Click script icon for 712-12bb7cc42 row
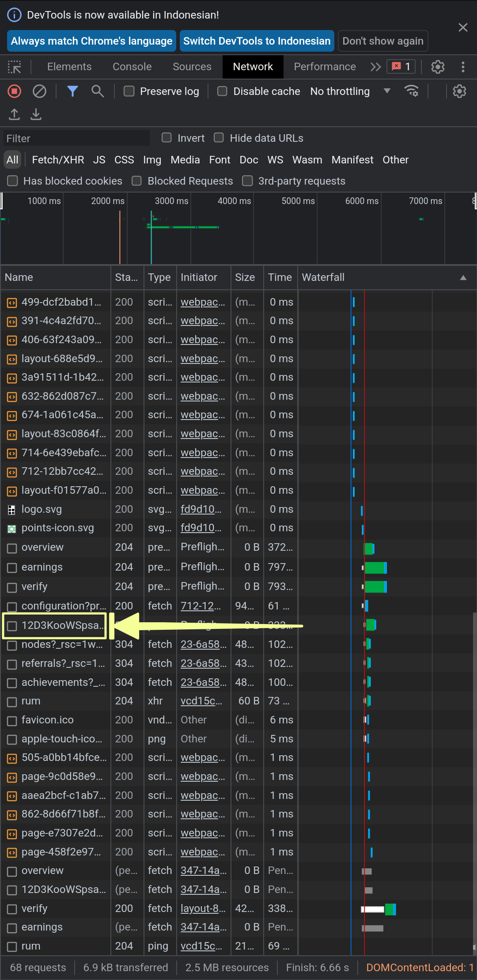This screenshot has height=980, width=477. (12, 472)
